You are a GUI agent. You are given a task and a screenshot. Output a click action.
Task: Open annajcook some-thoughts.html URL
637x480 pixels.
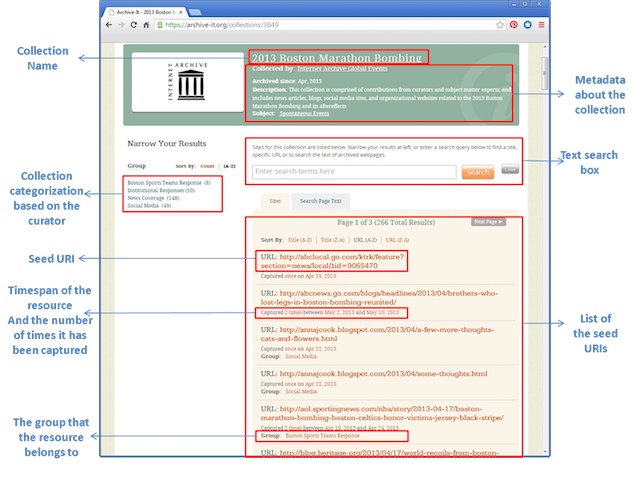point(384,374)
